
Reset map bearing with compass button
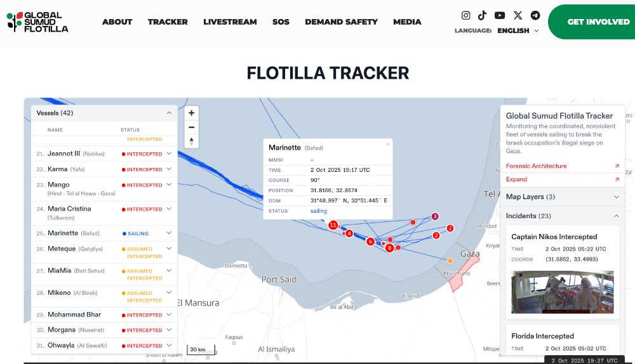(192, 141)
